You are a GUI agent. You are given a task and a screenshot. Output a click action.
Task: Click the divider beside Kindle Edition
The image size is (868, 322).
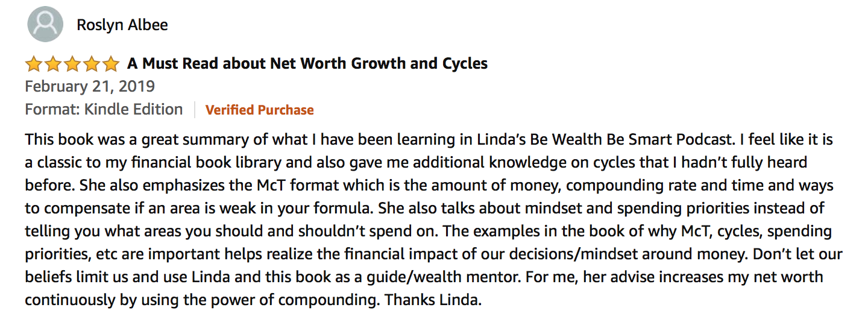[195, 110]
